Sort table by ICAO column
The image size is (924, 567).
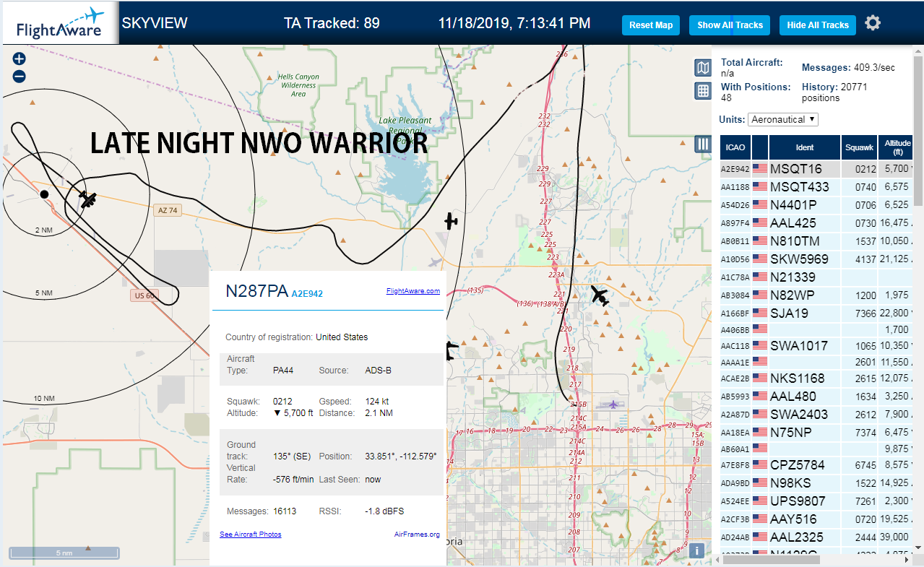click(735, 147)
